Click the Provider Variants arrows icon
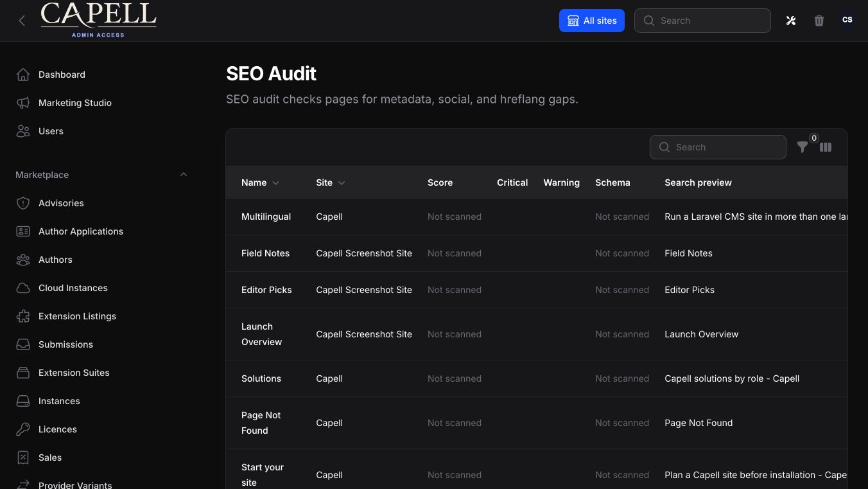Screen dimensions: 868x489 tap(23, 485)
